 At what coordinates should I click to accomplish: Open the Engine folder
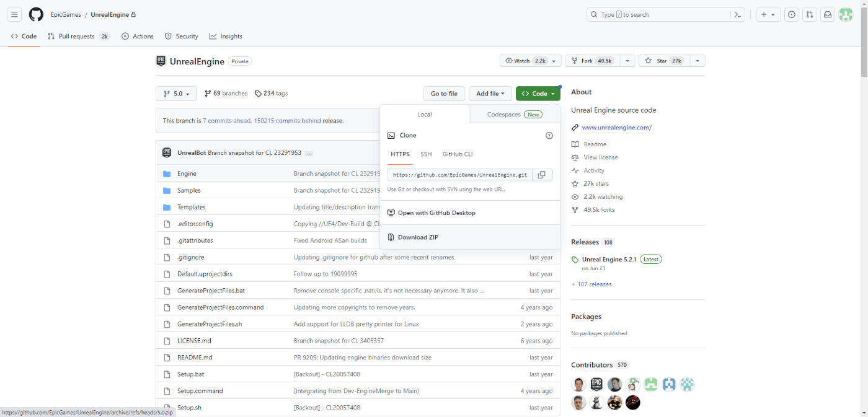pos(187,173)
